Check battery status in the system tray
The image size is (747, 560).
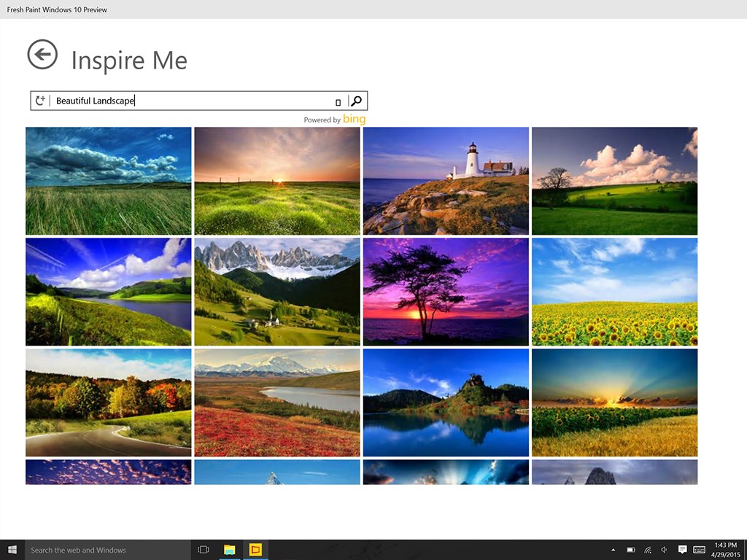click(x=630, y=550)
